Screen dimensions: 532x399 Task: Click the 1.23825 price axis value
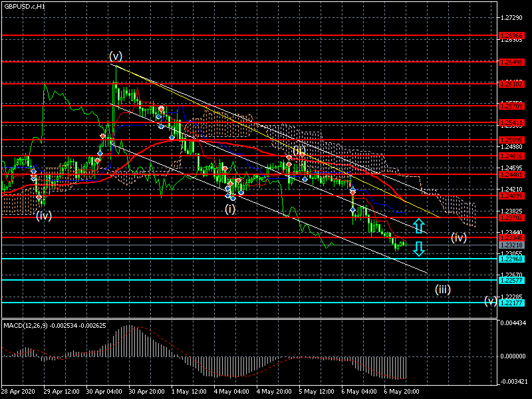(x=511, y=211)
